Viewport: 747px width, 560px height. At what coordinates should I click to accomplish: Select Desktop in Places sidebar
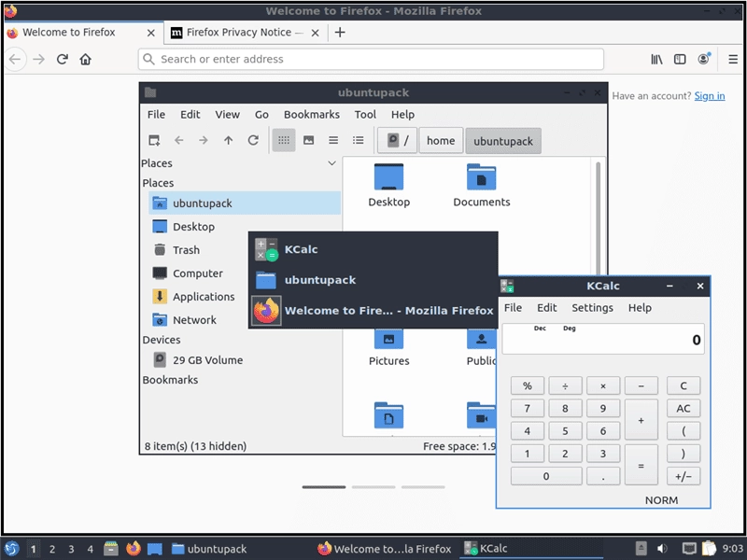pos(245,227)
